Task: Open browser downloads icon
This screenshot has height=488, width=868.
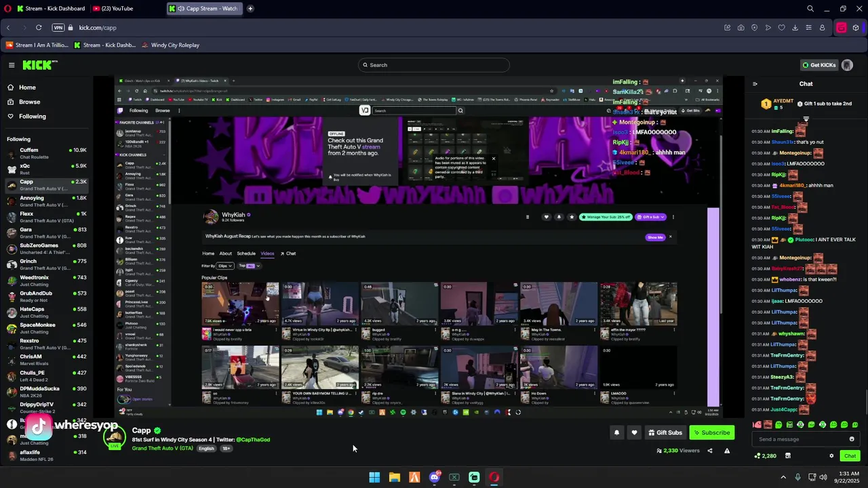Action: (795, 28)
